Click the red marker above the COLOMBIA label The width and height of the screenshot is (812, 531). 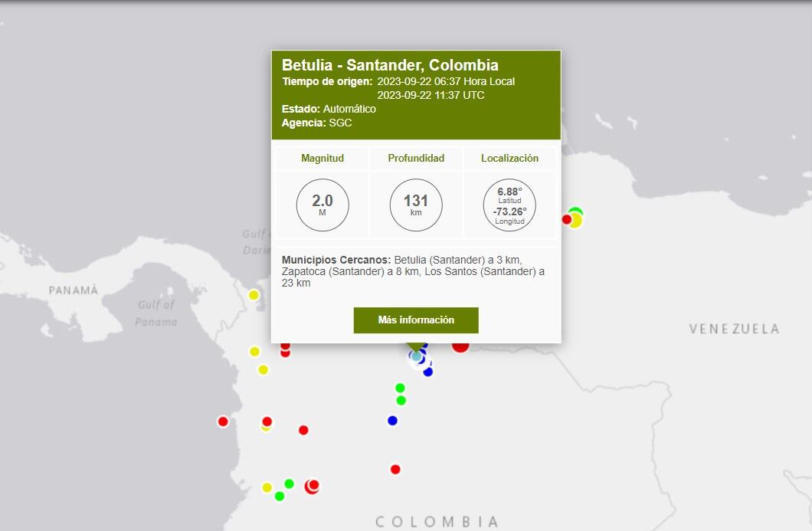pos(395,469)
